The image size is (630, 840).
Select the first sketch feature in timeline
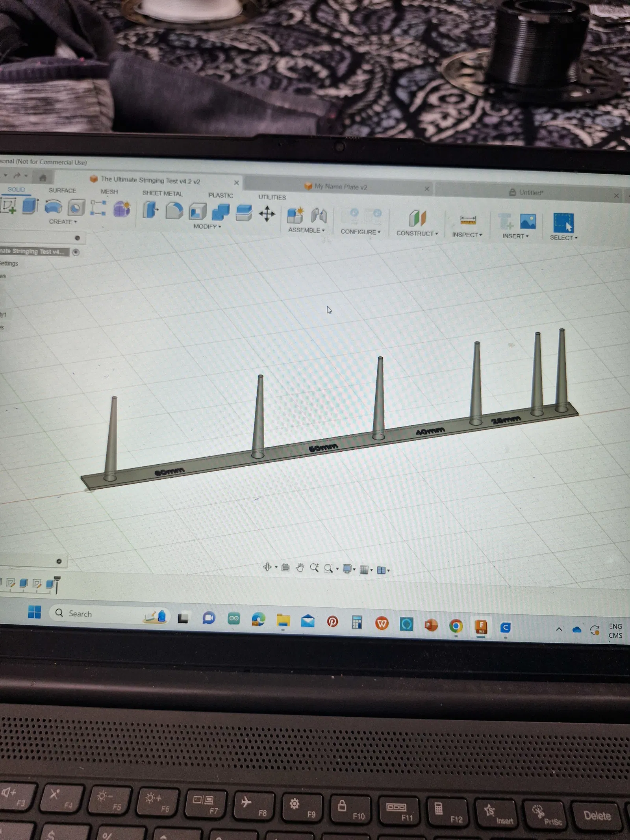pyautogui.click(x=11, y=582)
